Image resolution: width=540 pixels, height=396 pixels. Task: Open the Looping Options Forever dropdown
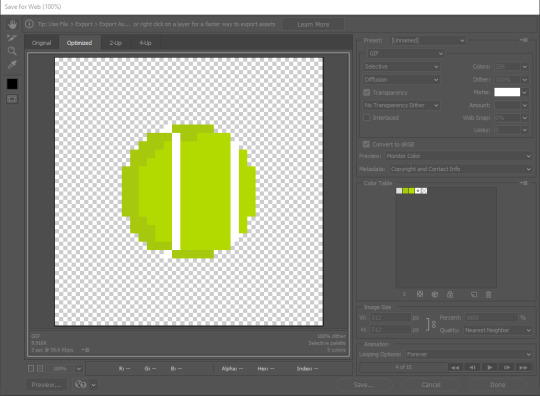[x=468, y=354]
